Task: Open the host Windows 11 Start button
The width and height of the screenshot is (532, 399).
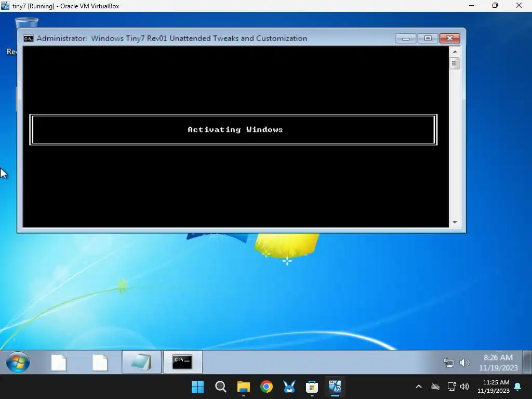Action: pos(198,387)
